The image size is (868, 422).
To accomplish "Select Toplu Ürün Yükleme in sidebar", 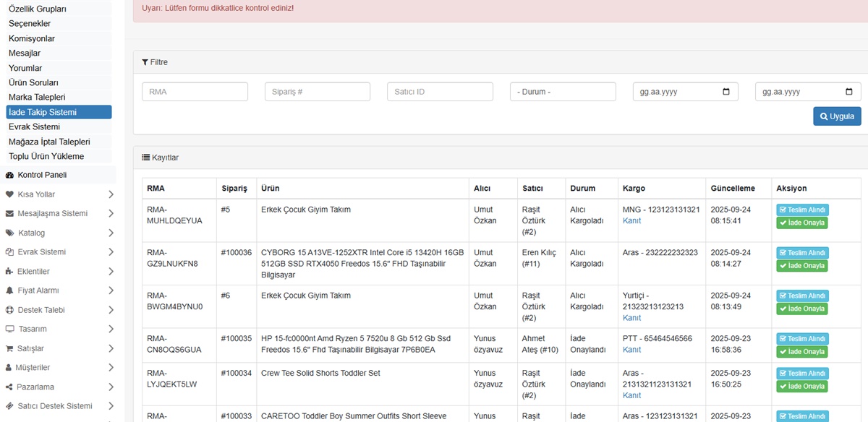I will (x=46, y=156).
